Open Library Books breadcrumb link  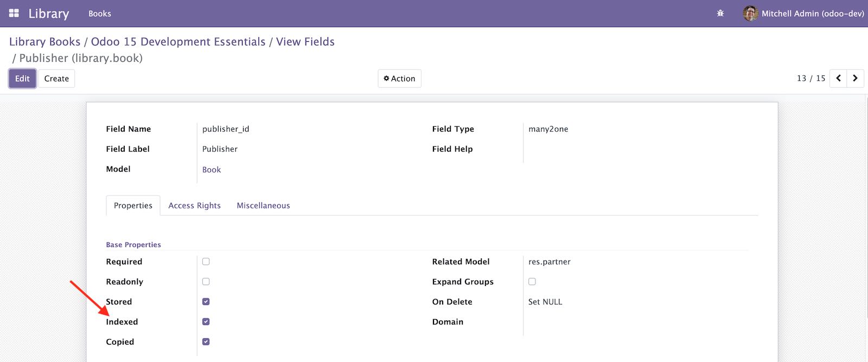point(45,42)
